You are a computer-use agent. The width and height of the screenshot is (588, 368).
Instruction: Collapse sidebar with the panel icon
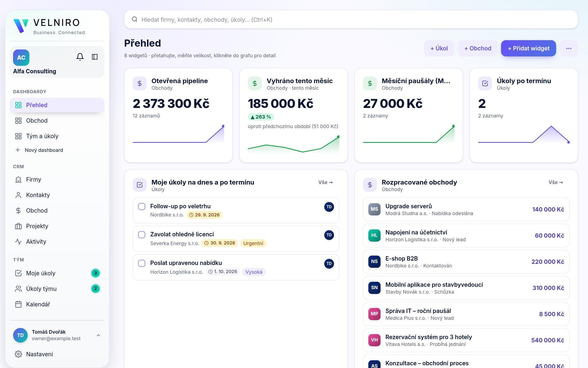coord(95,57)
